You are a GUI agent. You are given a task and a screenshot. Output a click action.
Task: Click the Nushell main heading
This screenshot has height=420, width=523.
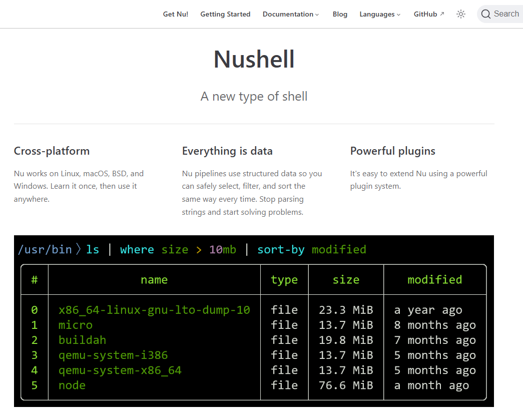[254, 60]
